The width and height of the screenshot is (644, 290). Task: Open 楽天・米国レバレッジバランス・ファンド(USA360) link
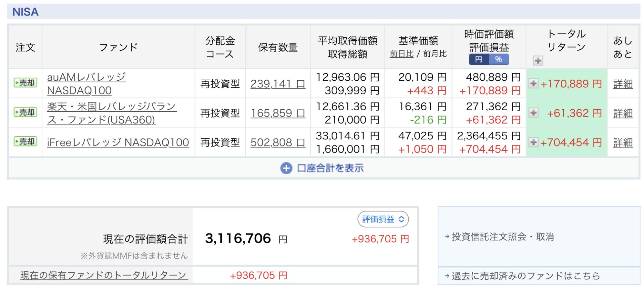[x=111, y=113]
